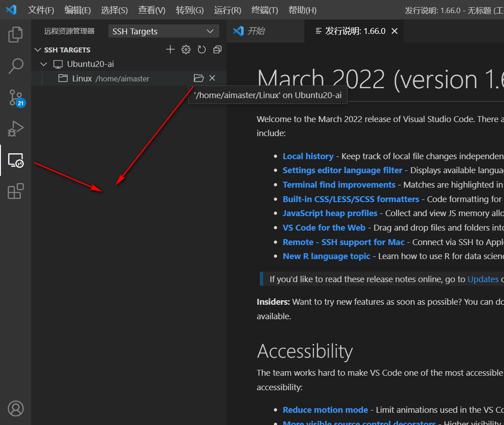The height and width of the screenshot is (425, 504).
Task: Open the 运行(R) menu
Action: 227,10
